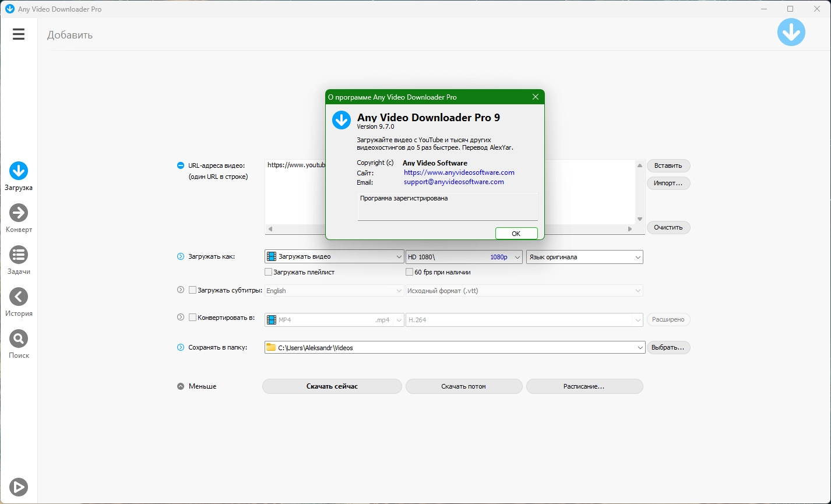Screen dimensions: 831x504
Task: Collapse the URL-адреса видео section
Action: tap(181, 165)
